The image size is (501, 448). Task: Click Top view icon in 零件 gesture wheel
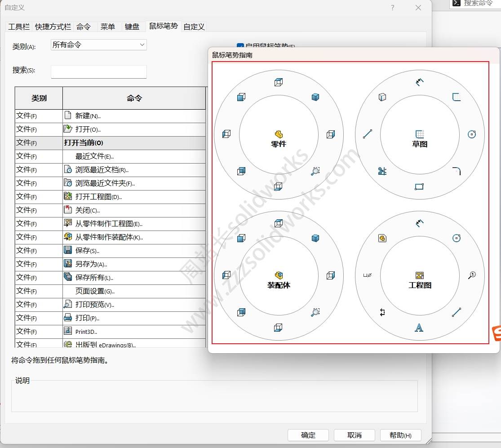(x=278, y=82)
